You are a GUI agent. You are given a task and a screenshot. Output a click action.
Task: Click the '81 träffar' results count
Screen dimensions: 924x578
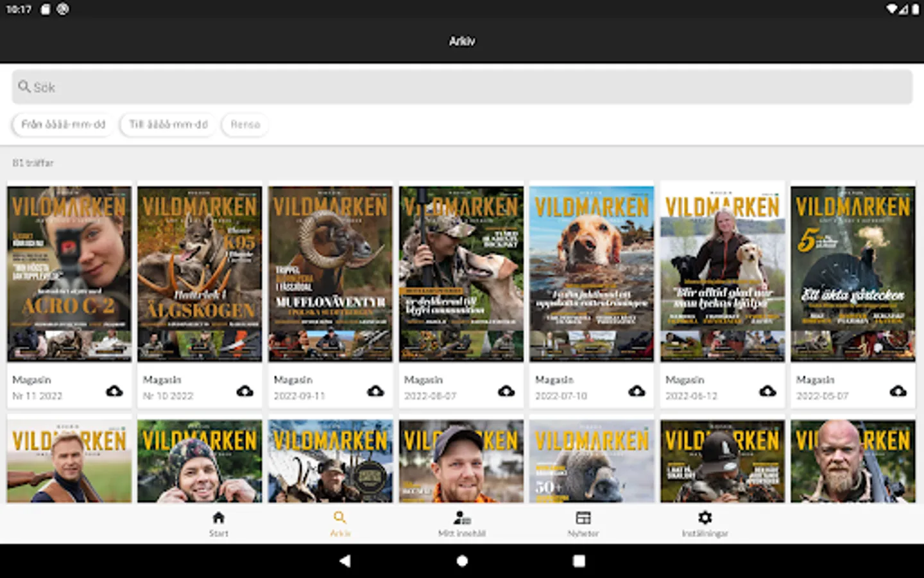pos(33,163)
